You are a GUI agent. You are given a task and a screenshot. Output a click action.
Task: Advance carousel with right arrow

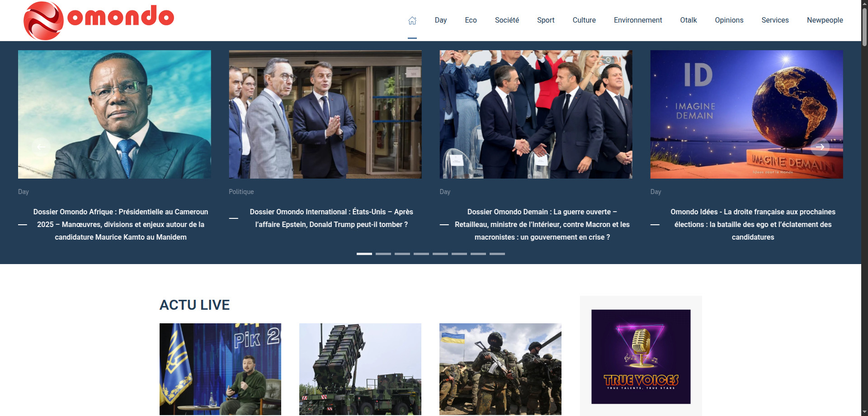click(x=819, y=147)
